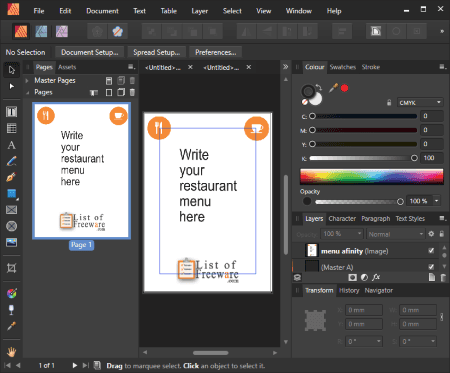This screenshot has width=450, height=373.
Task: Click the Document Setup button
Action: point(90,52)
